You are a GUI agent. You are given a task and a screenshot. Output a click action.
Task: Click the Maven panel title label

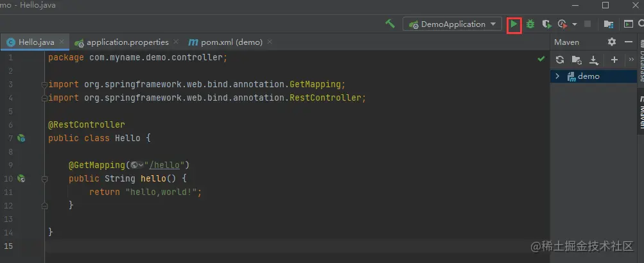[567, 42]
